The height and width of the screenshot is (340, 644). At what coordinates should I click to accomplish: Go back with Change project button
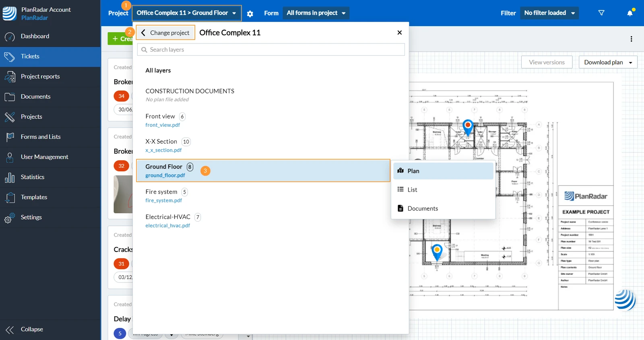165,33
